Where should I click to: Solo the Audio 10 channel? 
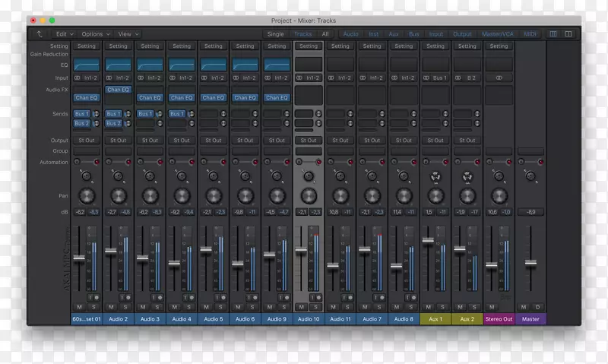click(x=315, y=307)
